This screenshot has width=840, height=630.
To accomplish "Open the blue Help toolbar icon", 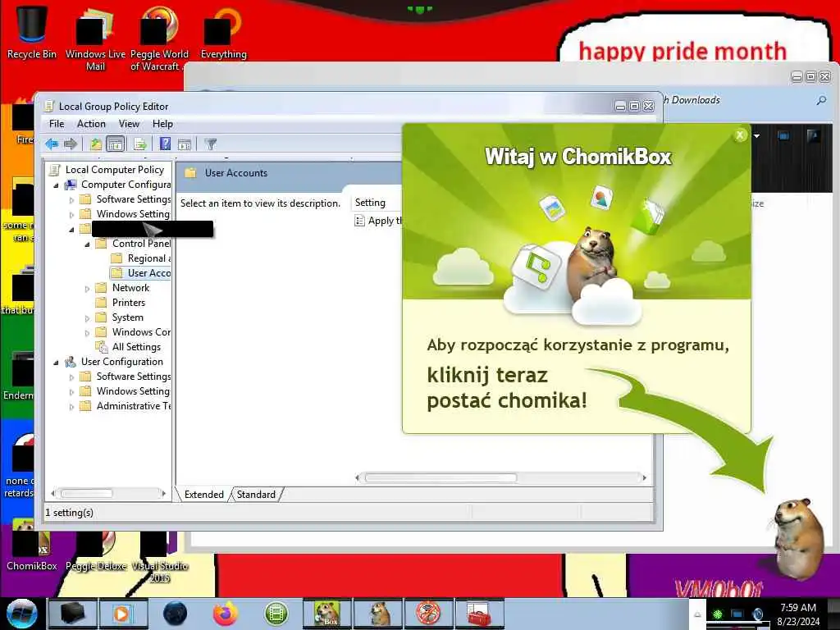I will click(x=165, y=144).
